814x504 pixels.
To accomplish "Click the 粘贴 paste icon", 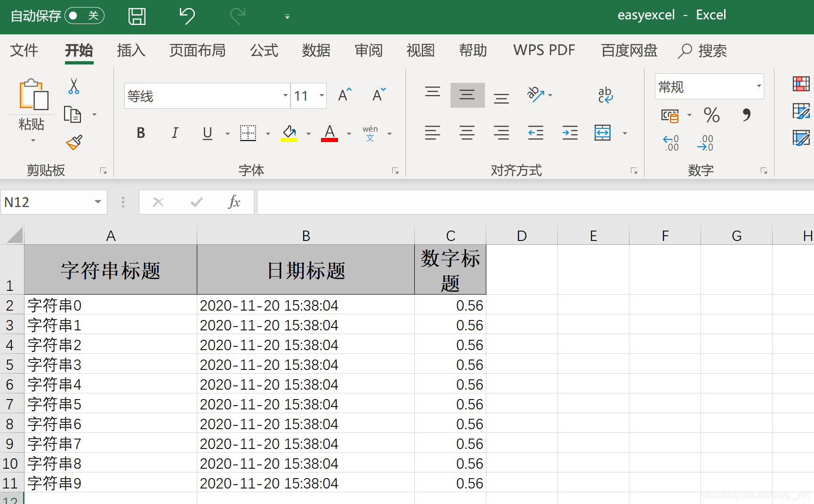I will pyautogui.click(x=33, y=94).
